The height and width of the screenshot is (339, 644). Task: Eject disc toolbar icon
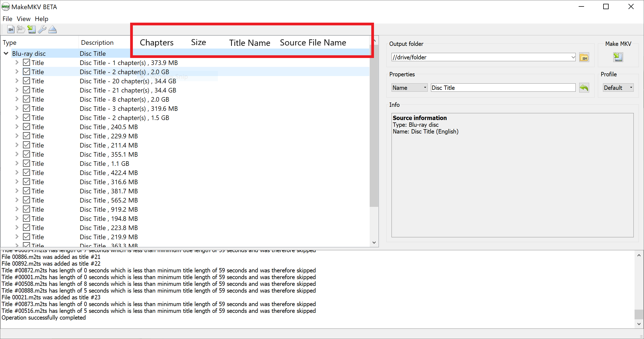pos(52,29)
